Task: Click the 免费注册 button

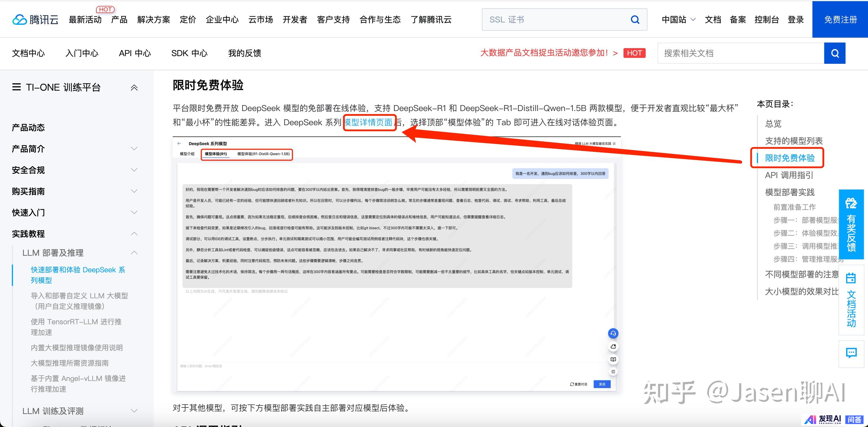Action: 840,19
